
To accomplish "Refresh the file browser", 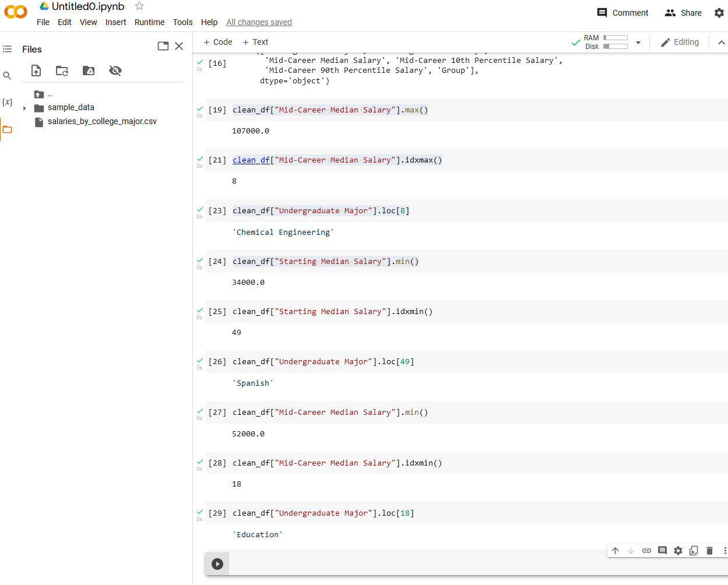I will [x=62, y=70].
